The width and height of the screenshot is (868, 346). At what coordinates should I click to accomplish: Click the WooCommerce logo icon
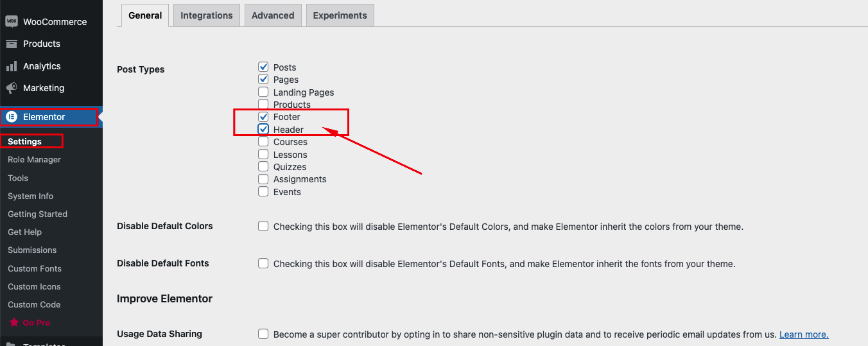(12, 21)
